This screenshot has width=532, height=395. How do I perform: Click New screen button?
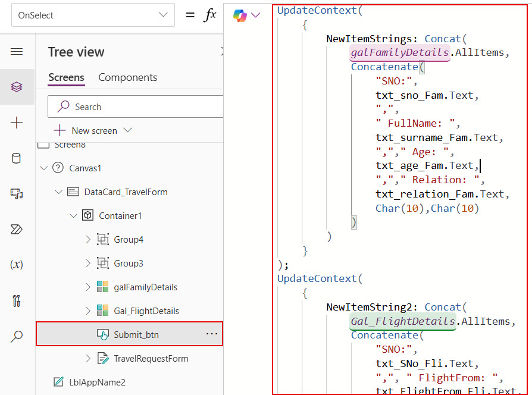(x=93, y=130)
